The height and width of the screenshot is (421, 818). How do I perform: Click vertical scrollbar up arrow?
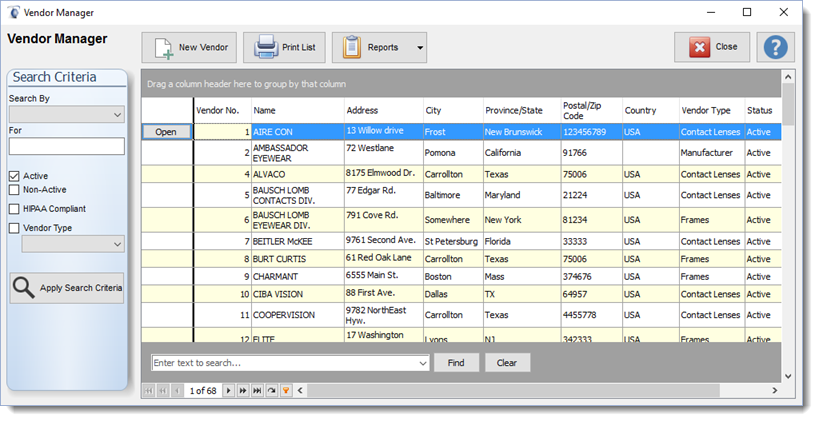tap(788, 77)
